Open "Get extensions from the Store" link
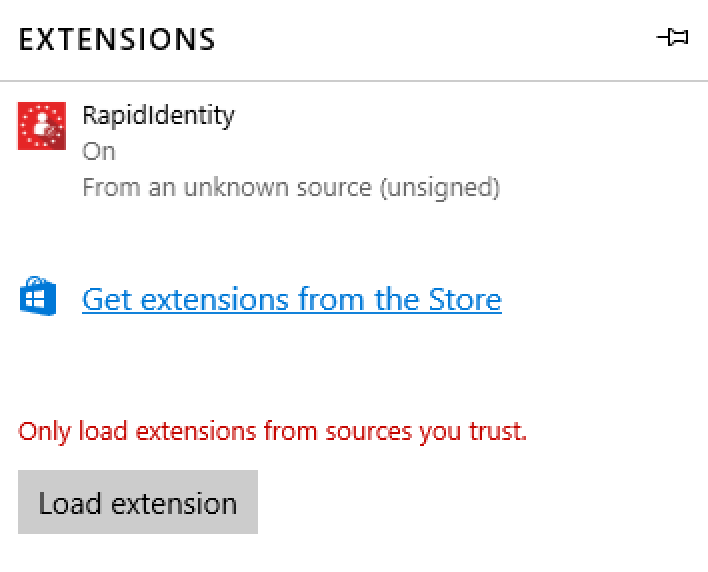This screenshot has height=572, width=708. [x=292, y=299]
